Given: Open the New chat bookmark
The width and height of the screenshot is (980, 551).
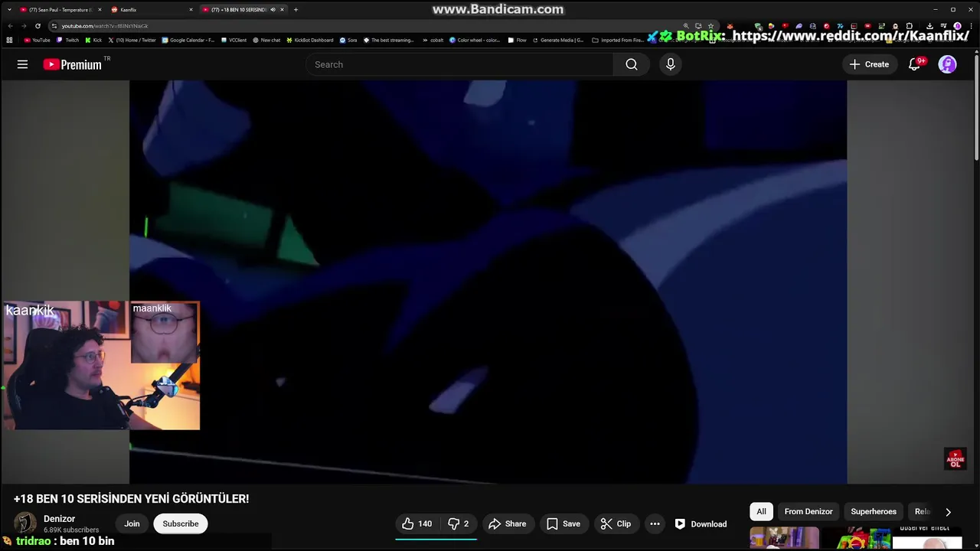Looking at the screenshot, I should pos(266,40).
